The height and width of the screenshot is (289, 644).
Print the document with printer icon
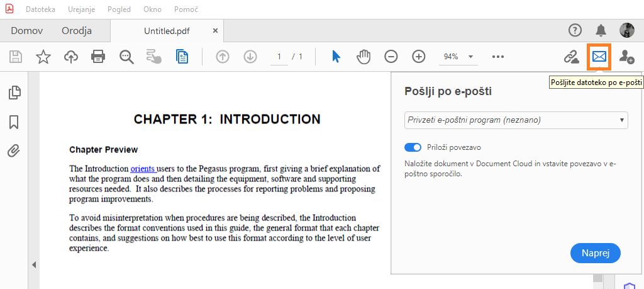click(98, 57)
